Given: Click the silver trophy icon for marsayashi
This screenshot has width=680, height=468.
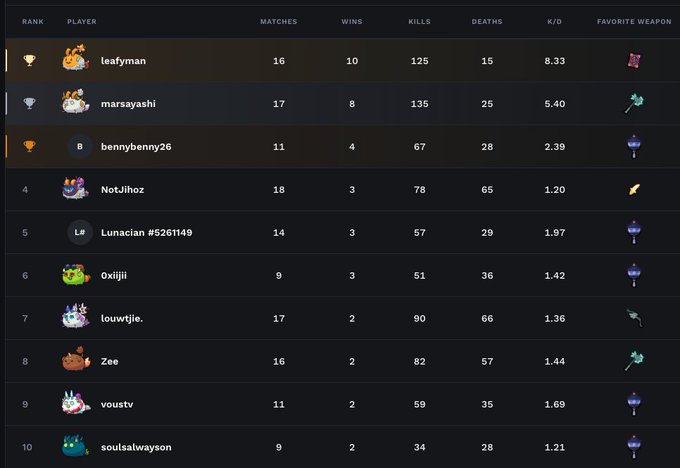Looking at the screenshot, I should [29, 103].
